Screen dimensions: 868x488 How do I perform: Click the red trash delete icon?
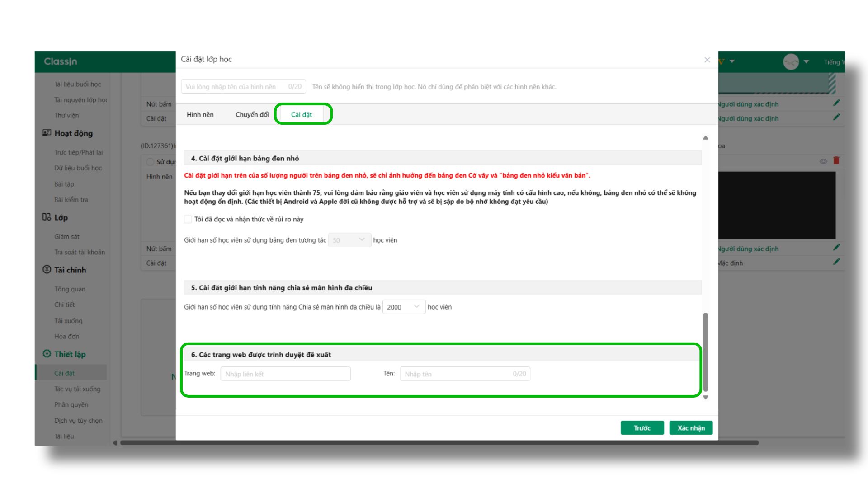tap(836, 160)
